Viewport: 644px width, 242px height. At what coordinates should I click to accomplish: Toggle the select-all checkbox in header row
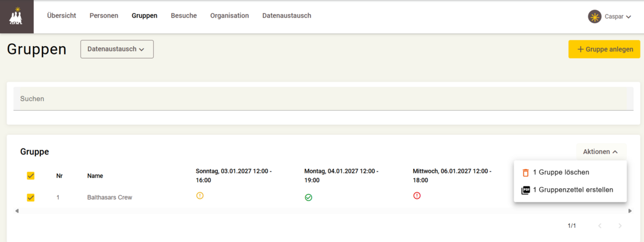[x=31, y=176]
